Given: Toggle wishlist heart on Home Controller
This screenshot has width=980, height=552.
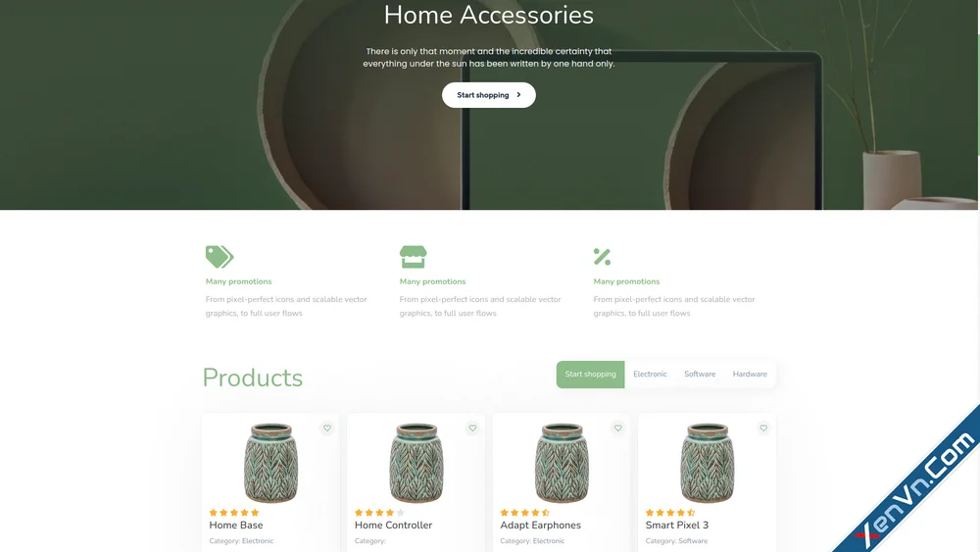Looking at the screenshot, I should (x=472, y=428).
